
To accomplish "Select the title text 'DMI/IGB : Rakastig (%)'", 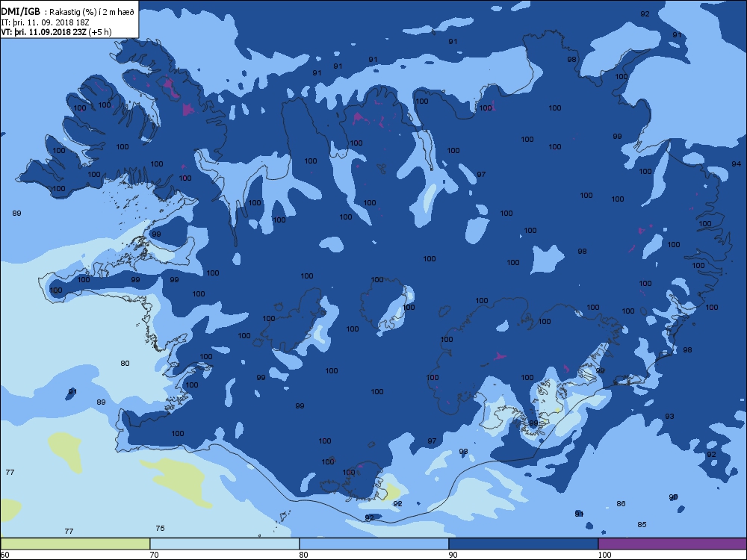I will [x=49, y=13].
